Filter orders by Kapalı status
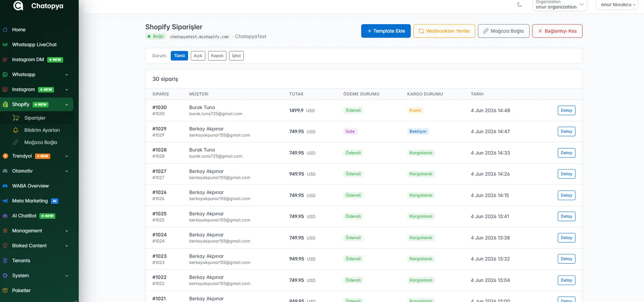Image resolution: width=644 pixels, height=302 pixels. pyautogui.click(x=217, y=56)
